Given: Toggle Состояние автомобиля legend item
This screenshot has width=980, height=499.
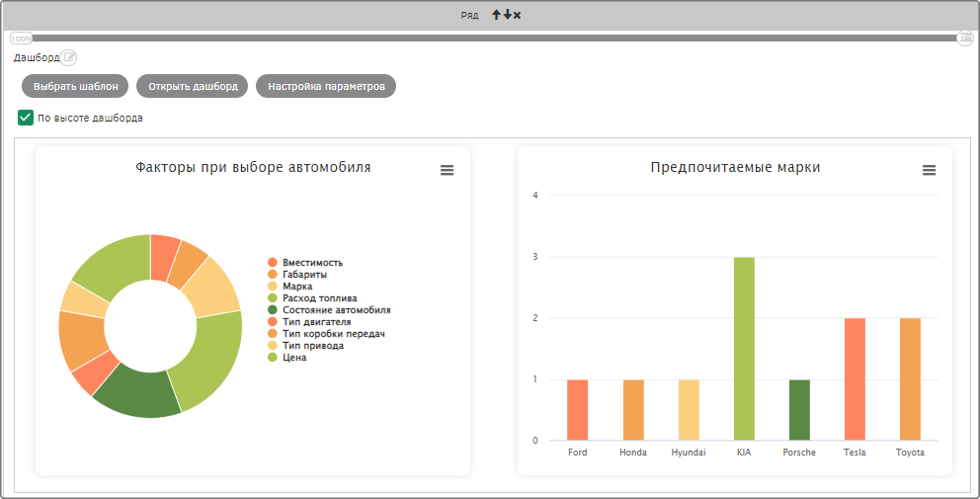Looking at the screenshot, I should 329,310.
